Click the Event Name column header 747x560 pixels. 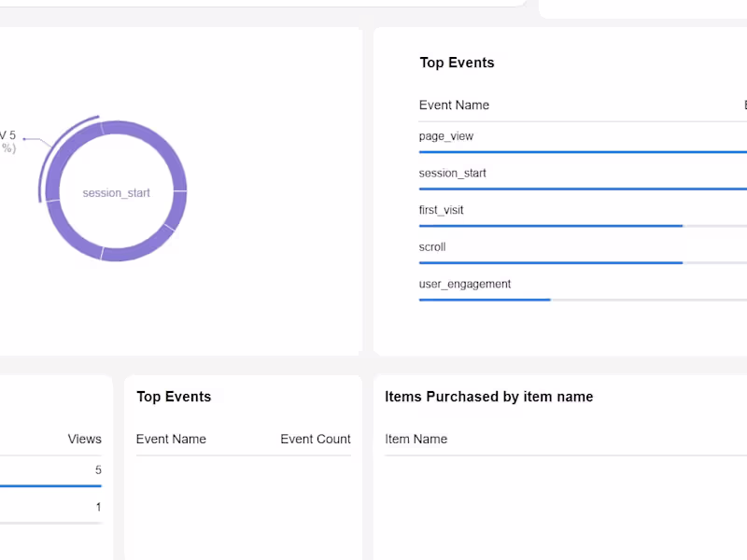(454, 105)
